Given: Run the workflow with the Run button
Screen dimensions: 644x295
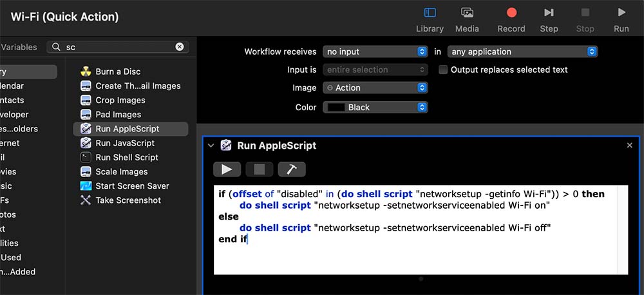Looking at the screenshot, I should click(x=621, y=20).
